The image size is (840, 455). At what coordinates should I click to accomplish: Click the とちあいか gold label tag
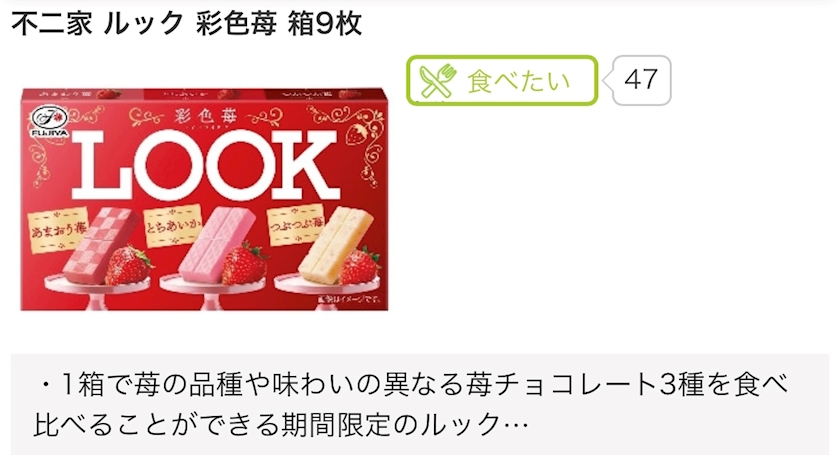point(172,226)
